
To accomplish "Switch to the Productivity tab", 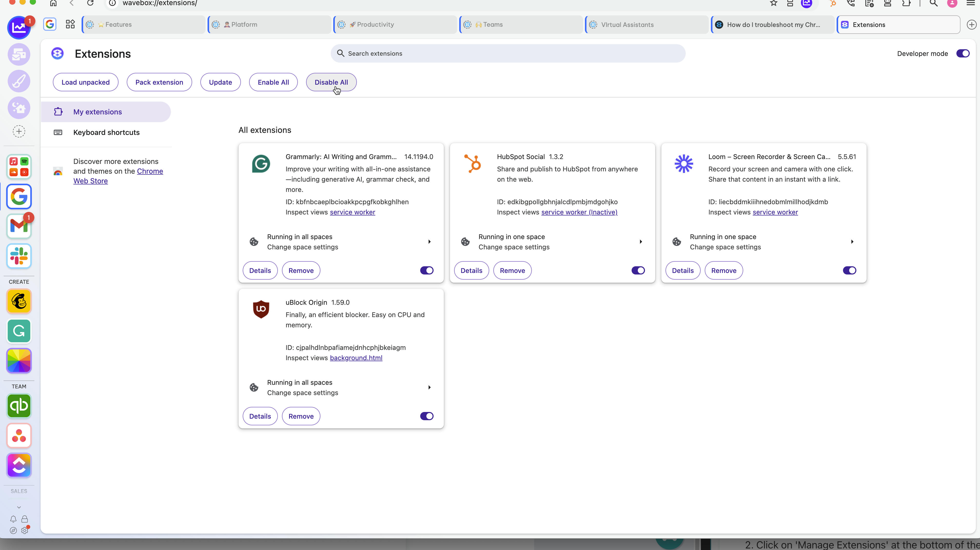I will click(396, 25).
